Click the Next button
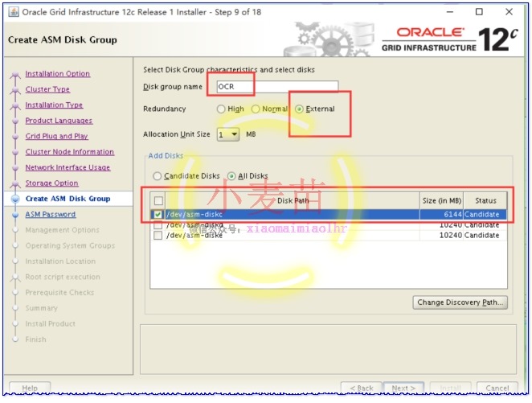Viewport: 532px width, 403px height. click(403, 388)
